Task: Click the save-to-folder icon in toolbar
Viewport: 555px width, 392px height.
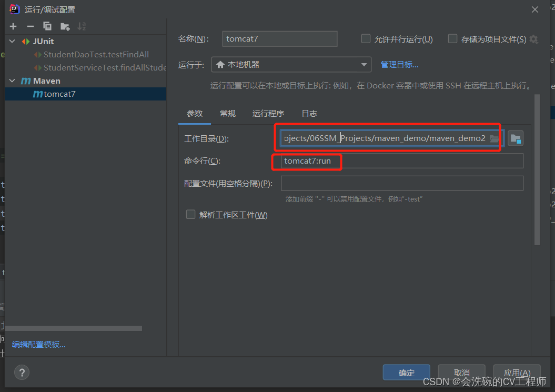Action: point(65,26)
